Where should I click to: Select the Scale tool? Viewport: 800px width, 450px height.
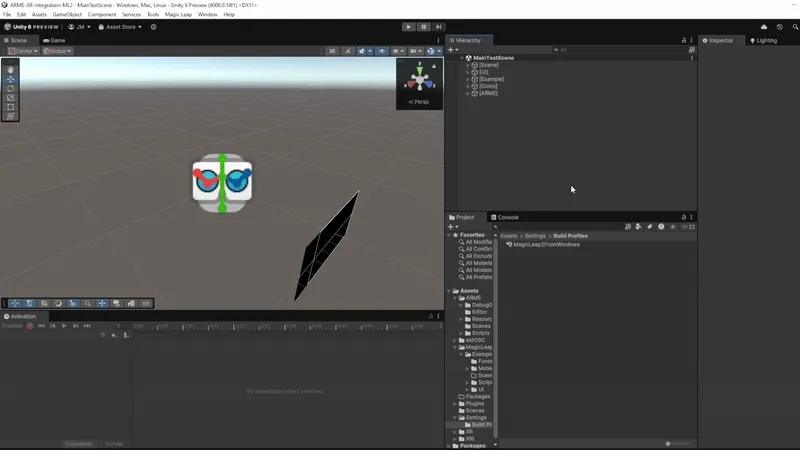click(x=10, y=97)
